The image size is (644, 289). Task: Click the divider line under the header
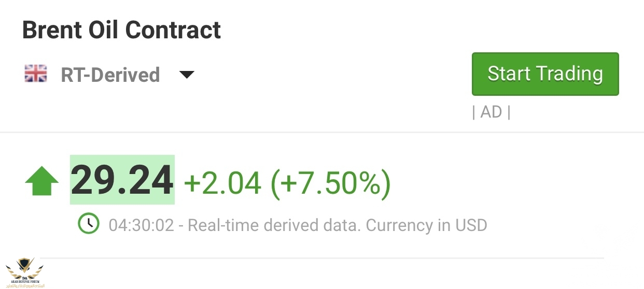pyautogui.click(x=321, y=132)
